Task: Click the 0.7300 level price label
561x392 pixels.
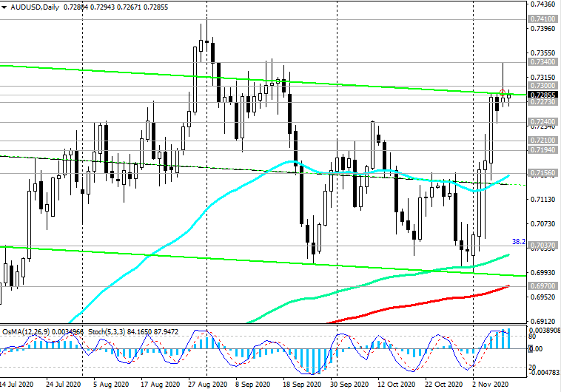Action: tap(542, 86)
